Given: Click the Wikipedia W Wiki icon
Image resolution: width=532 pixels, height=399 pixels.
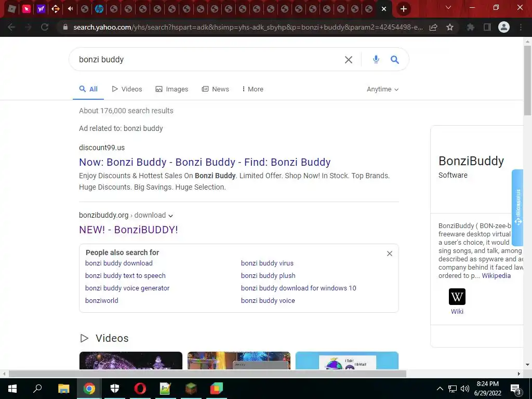Looking at the screenshot, I should (x=457, y=297).
